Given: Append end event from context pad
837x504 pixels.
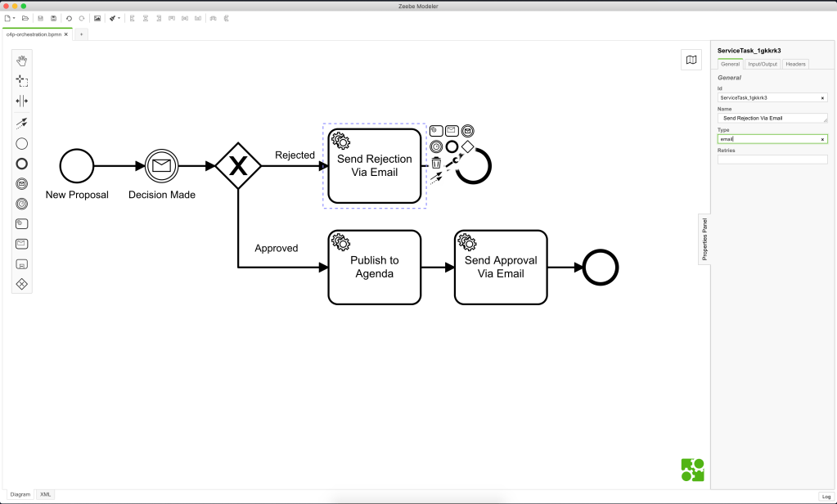Looking at the screenshot, I should point(452,146).
